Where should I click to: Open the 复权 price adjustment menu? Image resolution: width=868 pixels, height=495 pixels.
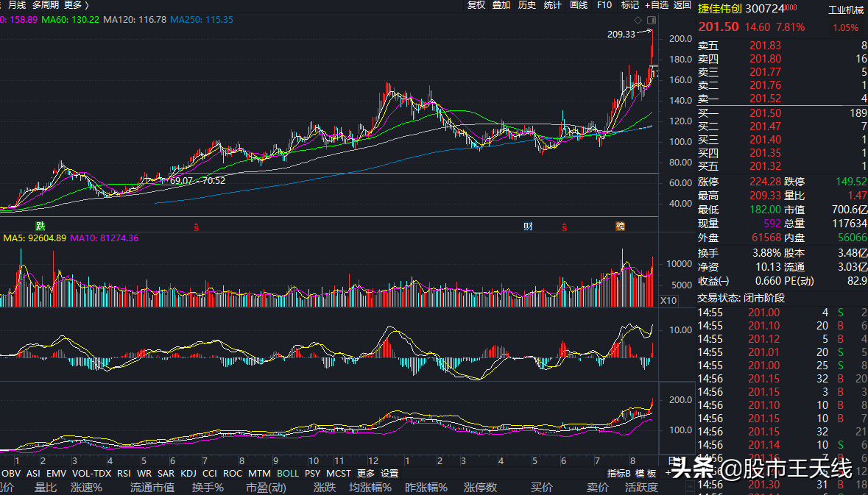point(476,5)
